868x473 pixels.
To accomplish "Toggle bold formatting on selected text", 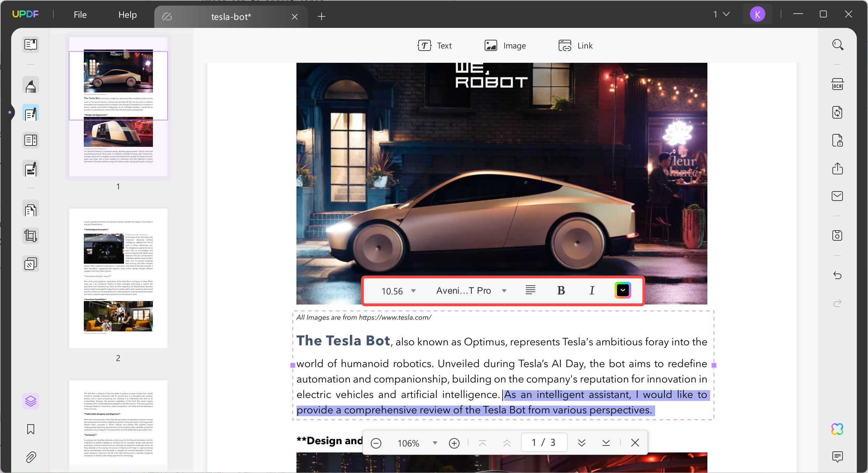I will tap(561, 291).
